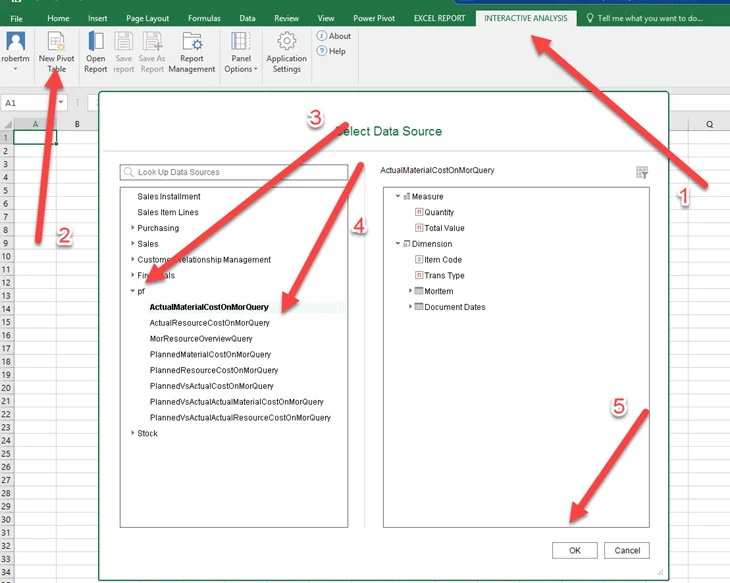
Task: Open the Power Pivot ribbon tab
Action: [x=374, y=18]
